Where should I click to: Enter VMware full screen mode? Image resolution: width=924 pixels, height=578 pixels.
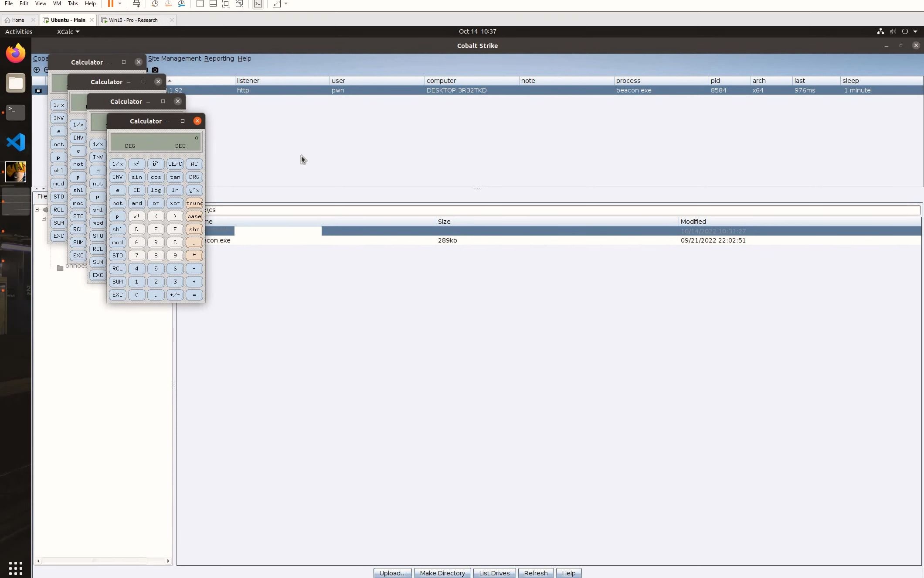pos(226,3)
